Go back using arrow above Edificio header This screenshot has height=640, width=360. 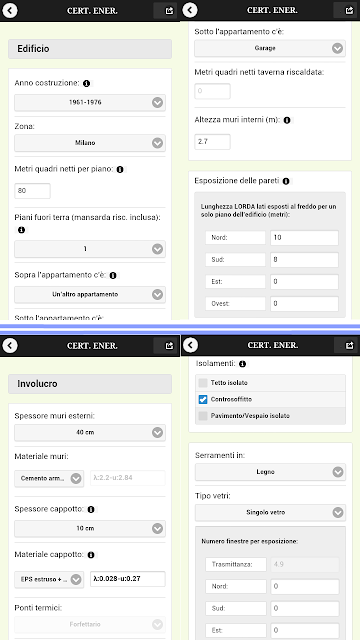point(10,10)
